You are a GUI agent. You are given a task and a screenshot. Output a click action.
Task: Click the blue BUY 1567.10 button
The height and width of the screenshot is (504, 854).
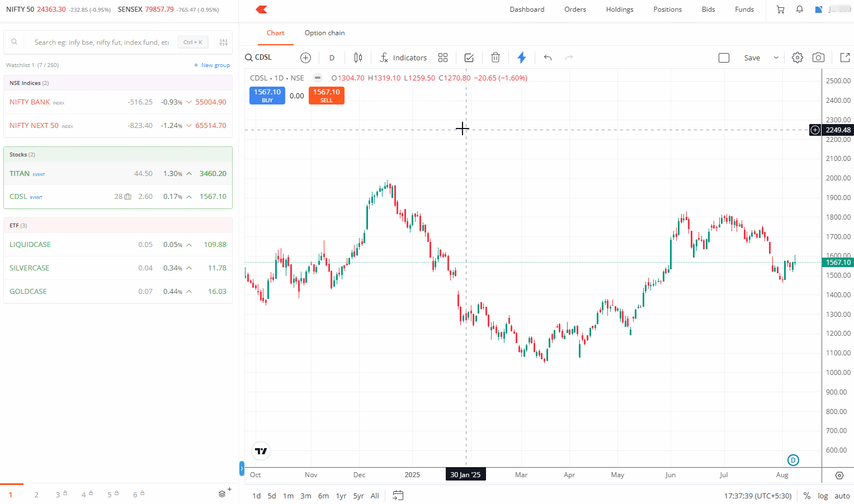267,96
